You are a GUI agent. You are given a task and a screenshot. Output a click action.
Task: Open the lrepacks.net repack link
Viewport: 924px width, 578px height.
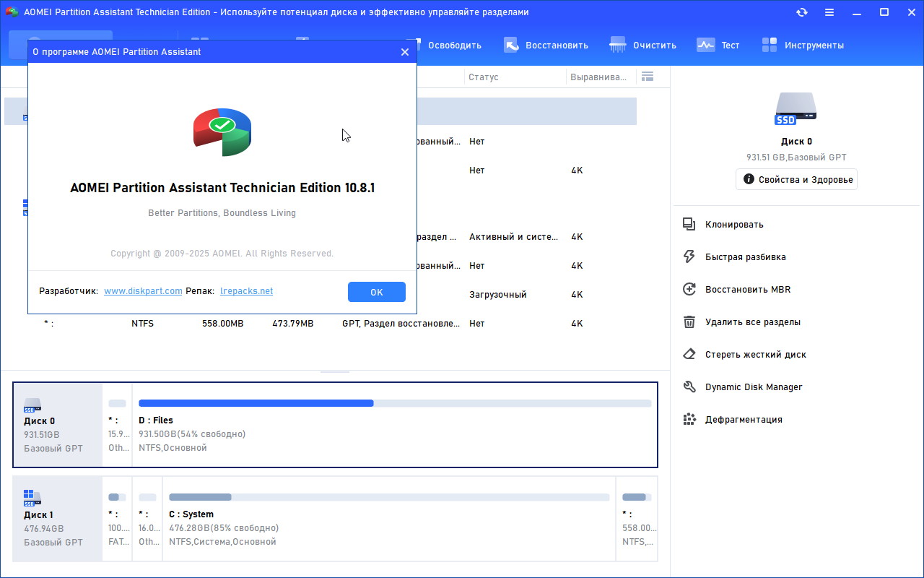[x=246, y=291]
